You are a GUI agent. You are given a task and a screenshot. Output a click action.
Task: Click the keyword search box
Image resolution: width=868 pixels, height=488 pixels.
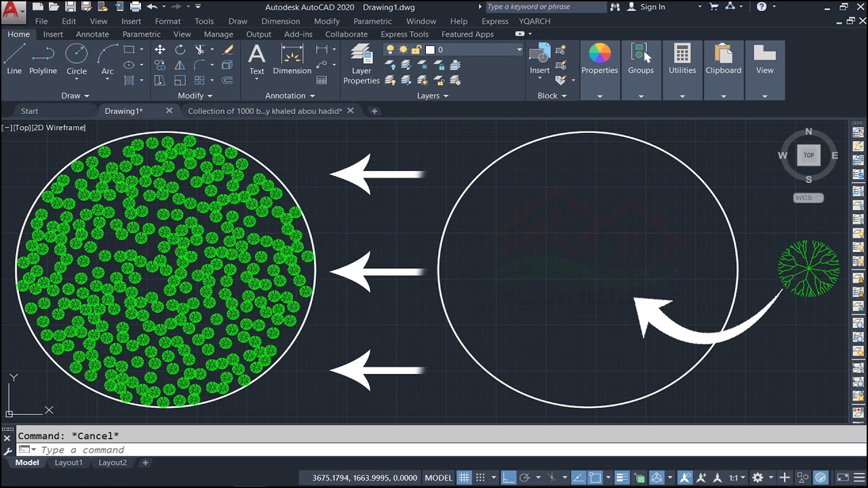pyautogui.click(x=546, y=7)
